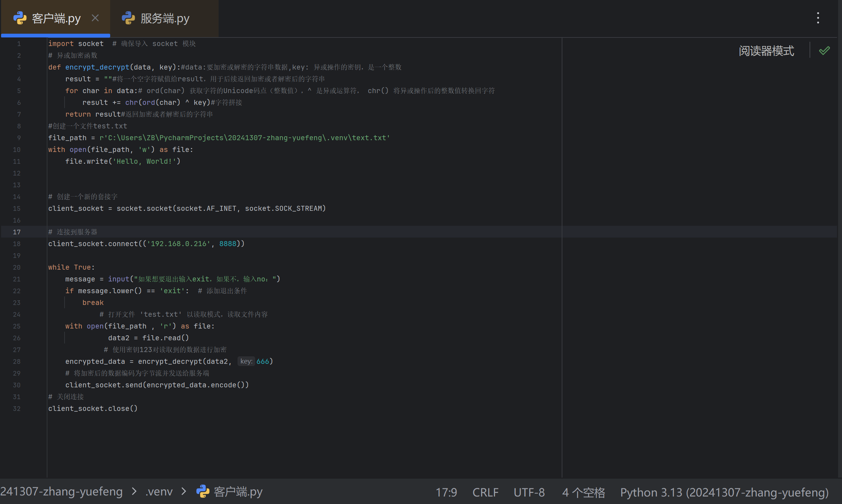Image resolution: width=842 pixels, height=504 pixels.
Task: Open the three-dot tab options menu
Action: click(818, 18)
